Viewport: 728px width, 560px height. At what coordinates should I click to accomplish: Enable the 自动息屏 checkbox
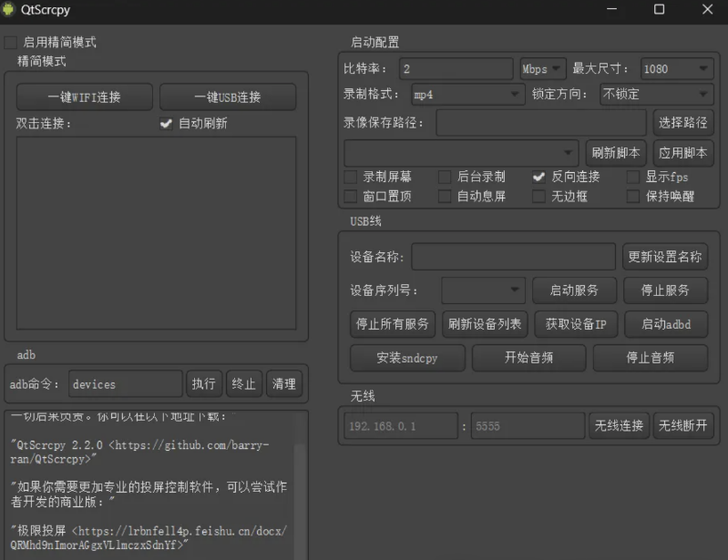coord(445,197)
